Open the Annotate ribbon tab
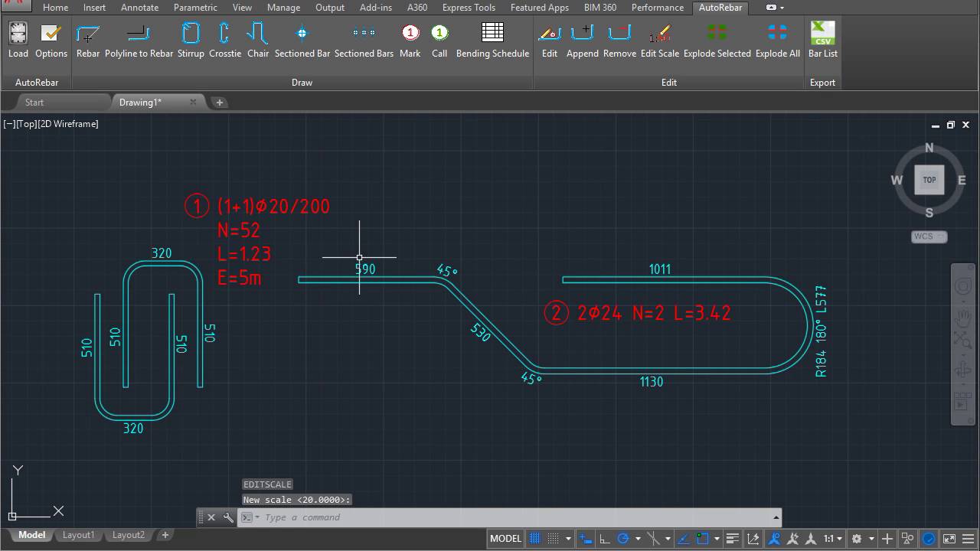 pyautogui.click(x=139, y=8)
